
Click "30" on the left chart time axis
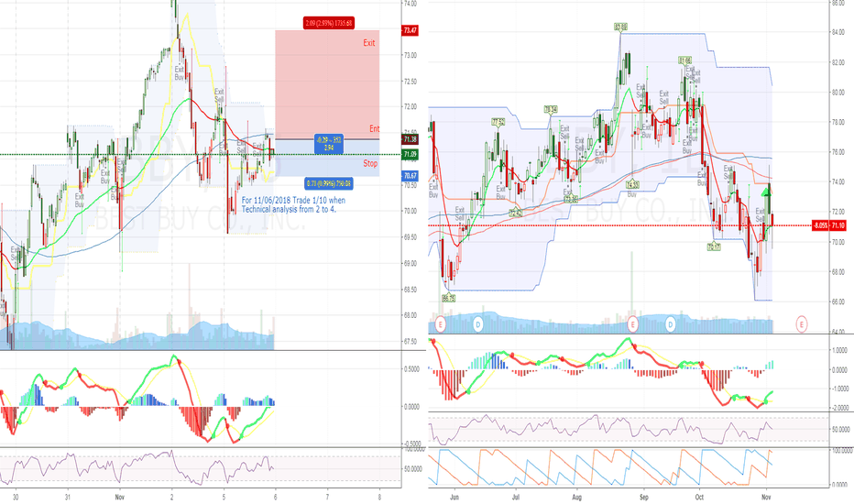point(16,497)
